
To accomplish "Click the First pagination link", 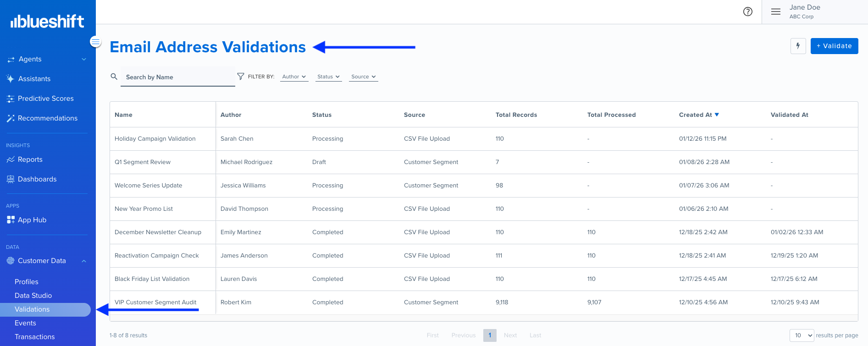I will tap(433, 335).
